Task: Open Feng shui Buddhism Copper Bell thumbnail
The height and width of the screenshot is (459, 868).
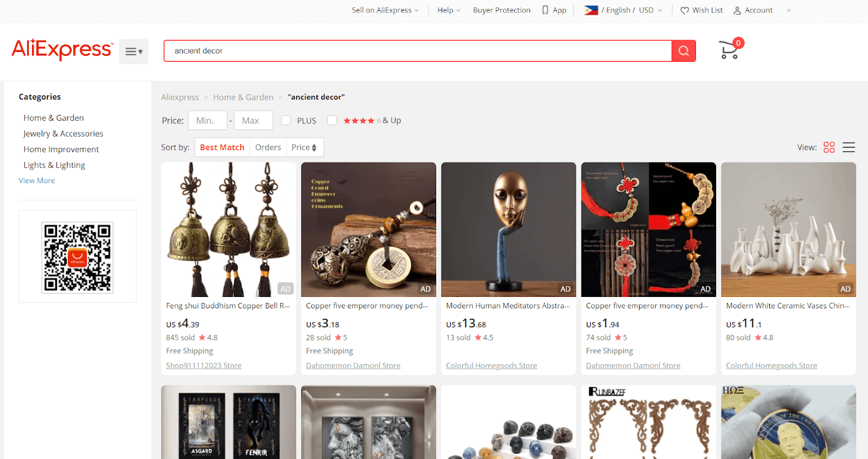Action: click(x=228, y=230)
